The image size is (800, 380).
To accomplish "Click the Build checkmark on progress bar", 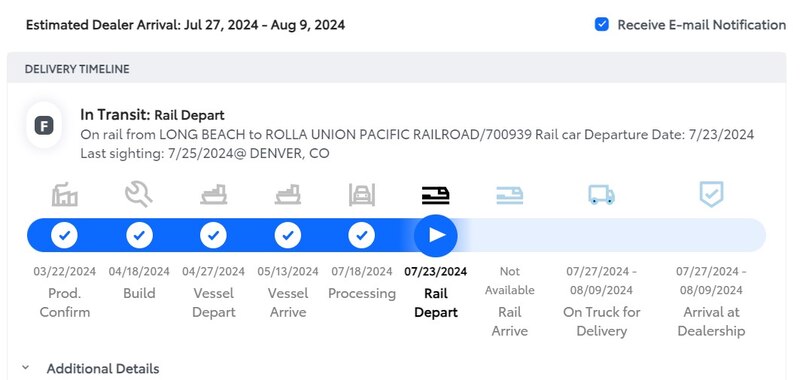I will [x=139, y=236].
